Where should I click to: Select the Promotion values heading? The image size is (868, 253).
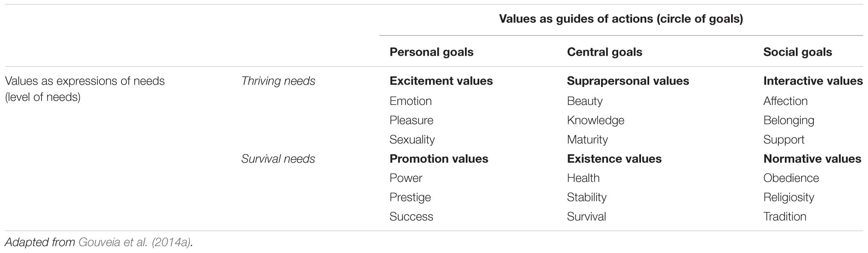[439, 159]
